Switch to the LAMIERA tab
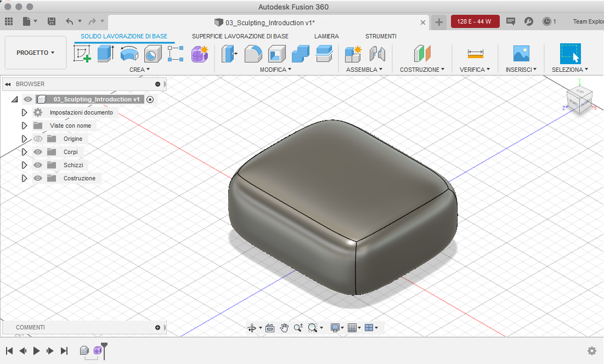Image resolution: width=604 pixels, height=364 pixels. pos(326,36)
